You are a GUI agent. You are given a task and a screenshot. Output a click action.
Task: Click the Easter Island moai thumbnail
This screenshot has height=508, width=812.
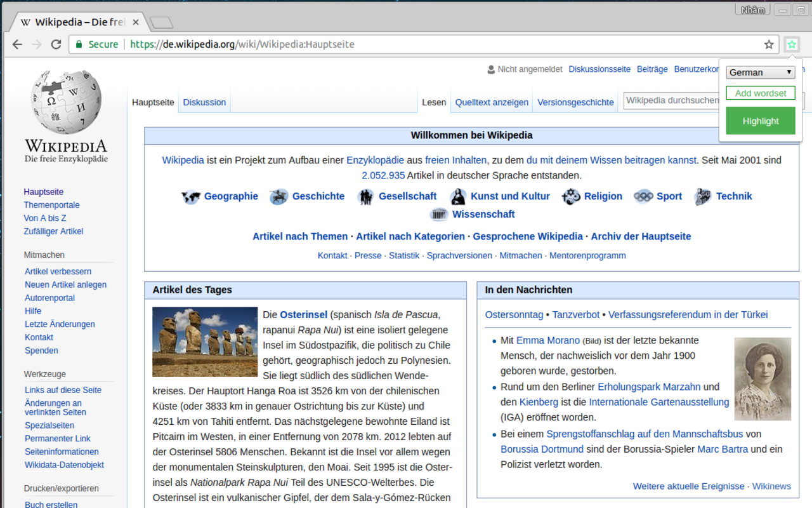click(205, 342)
